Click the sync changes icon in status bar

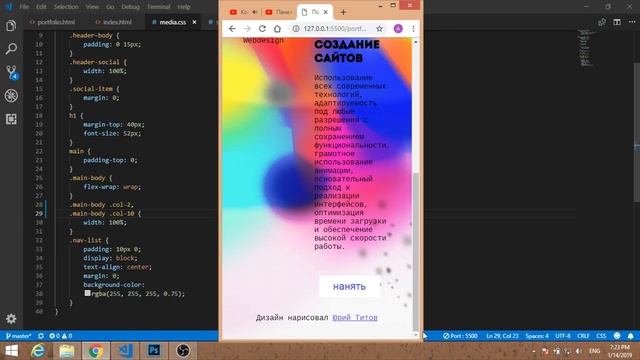click(x=41, y=336)
